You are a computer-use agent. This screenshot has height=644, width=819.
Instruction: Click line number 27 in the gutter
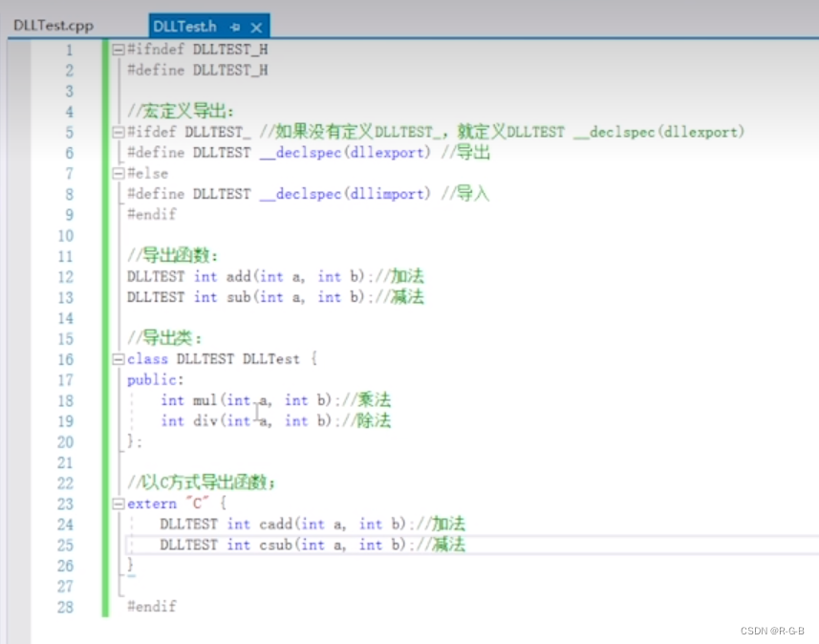point(66,587)
